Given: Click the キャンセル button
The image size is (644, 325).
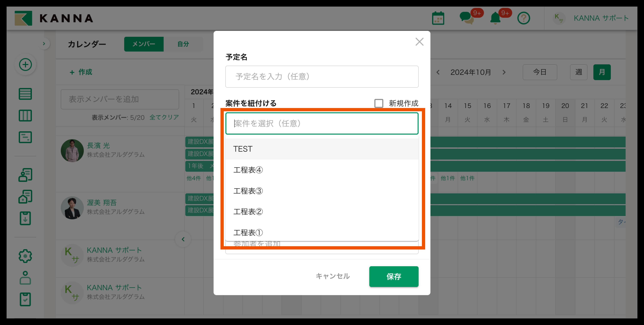Looking at the screenshot, I should click(333, 276).
